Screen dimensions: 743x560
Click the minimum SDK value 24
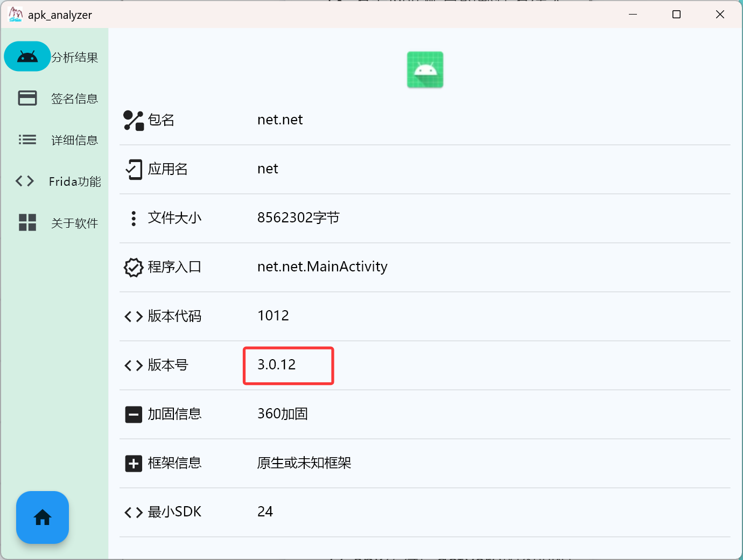pyautogui.click(x=265, y=512)
